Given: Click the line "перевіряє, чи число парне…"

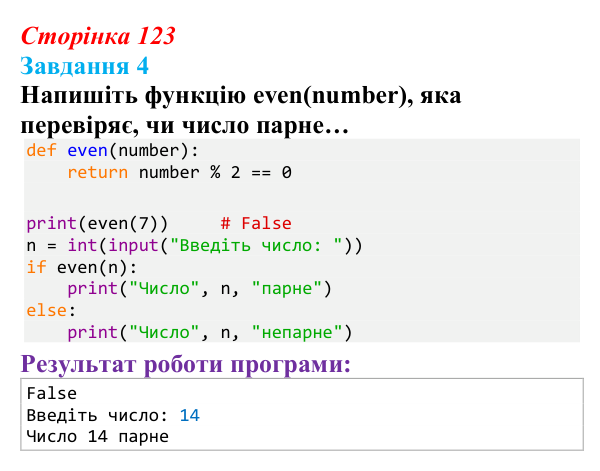Looking at the screenshot, I should [184, 125].
